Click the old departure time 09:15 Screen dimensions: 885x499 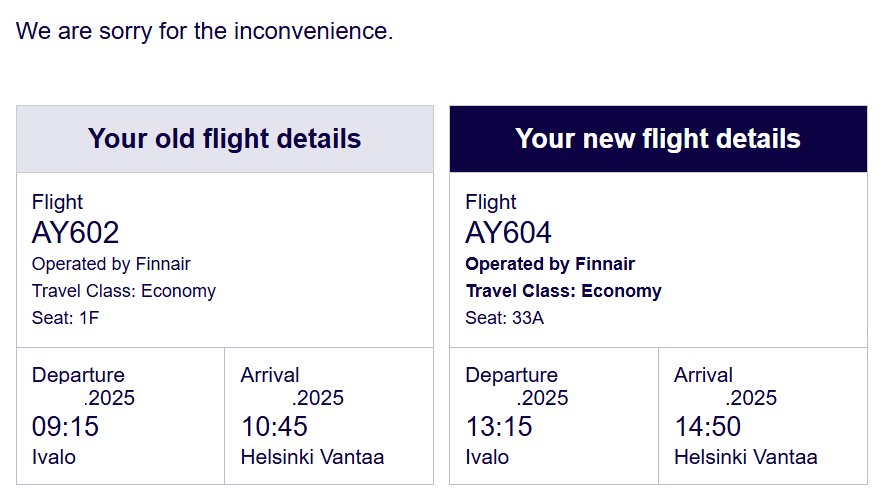click(66, 427)
